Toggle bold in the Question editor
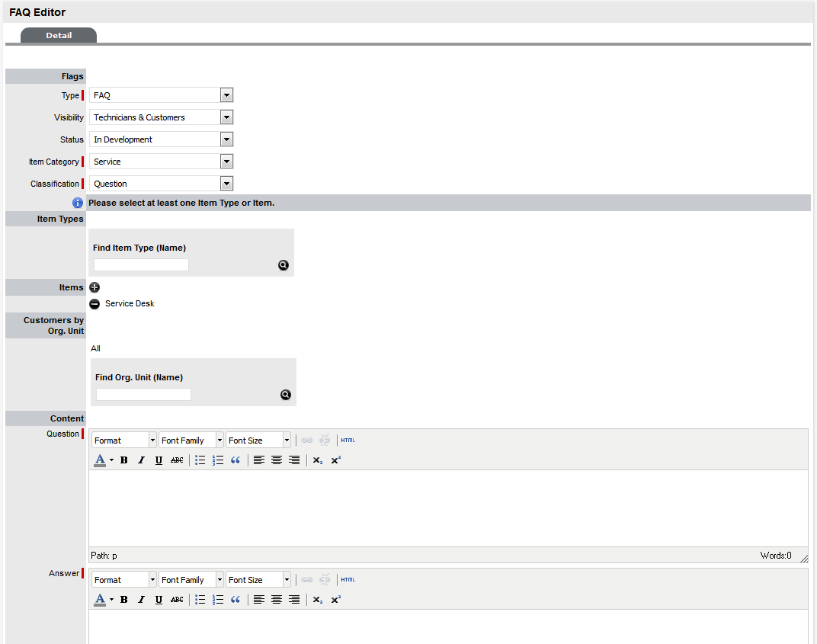 click(x=124, y=460)
